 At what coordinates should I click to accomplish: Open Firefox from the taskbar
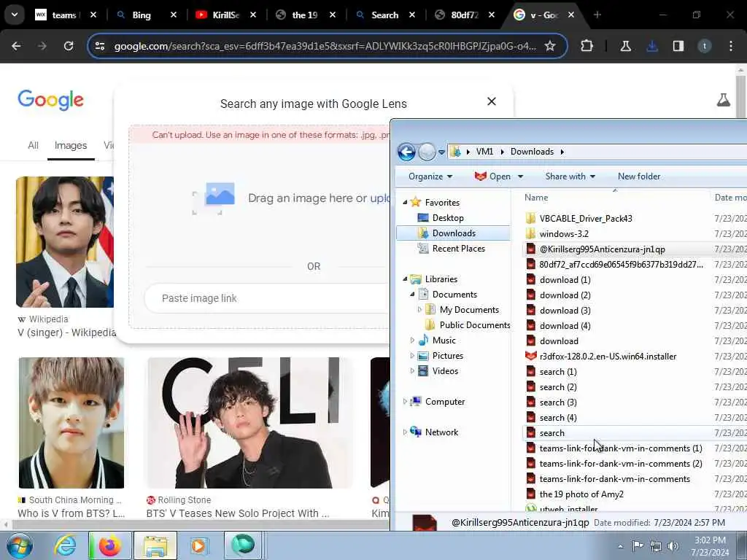tap(109, 545)
